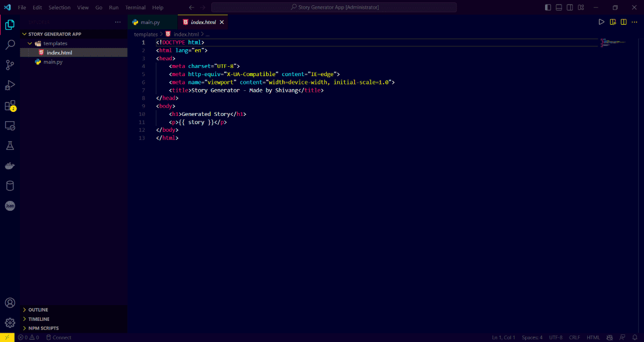644x342 pixels.
Task: Open the Terminal menu
Action: pyautogui.click(x=136, y=8)
